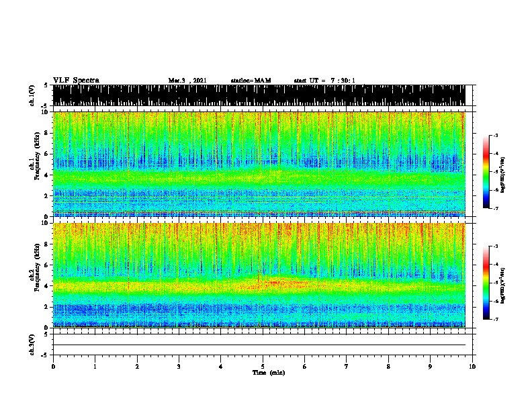Click the "Time (min)" axis title

[x=269, y=373]
